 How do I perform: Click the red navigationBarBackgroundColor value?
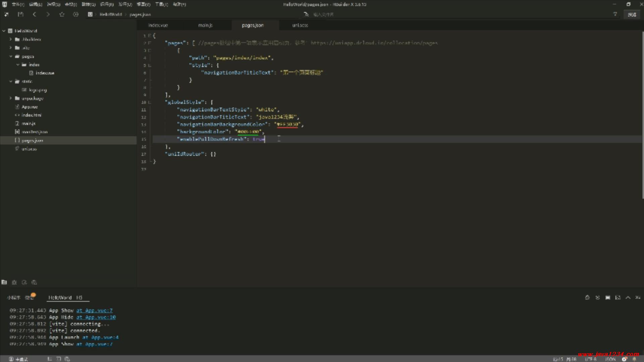tap(287, 124)
